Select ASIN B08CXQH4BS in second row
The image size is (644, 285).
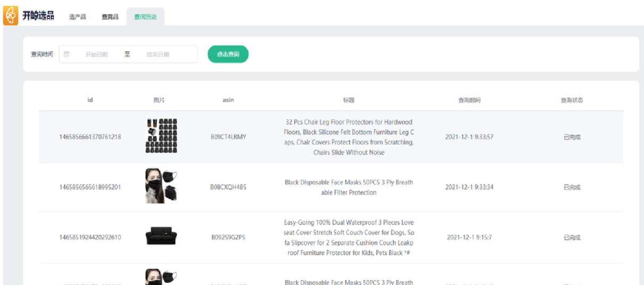[228, 187]
